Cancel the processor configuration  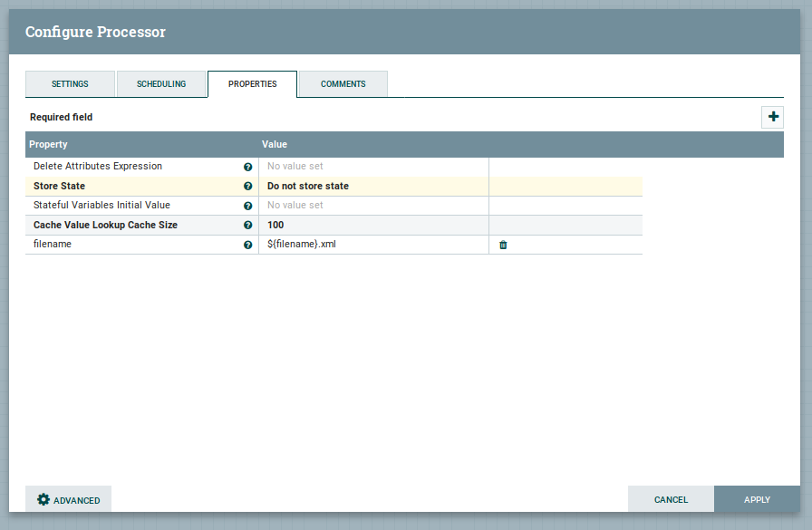coord(671,499)
